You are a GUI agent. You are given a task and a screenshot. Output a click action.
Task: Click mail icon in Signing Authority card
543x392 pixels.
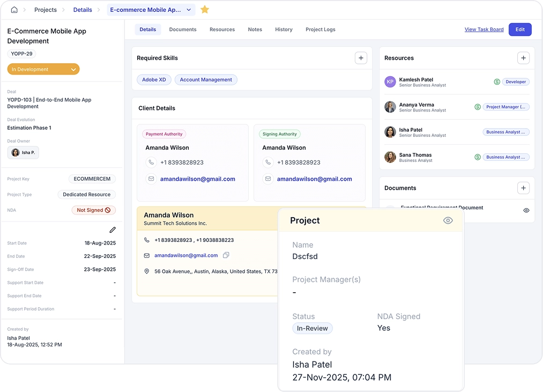click(x=267, y=179)
